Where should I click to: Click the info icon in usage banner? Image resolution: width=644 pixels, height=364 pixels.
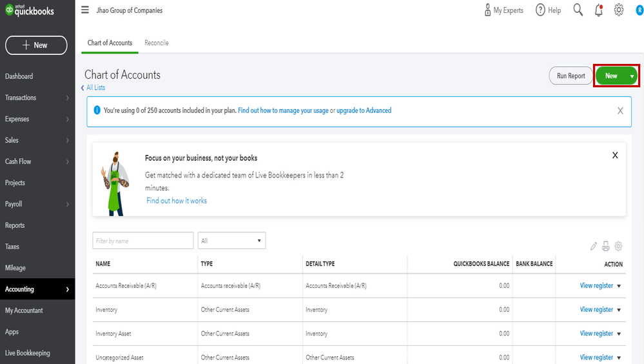[x=97, y=110]
